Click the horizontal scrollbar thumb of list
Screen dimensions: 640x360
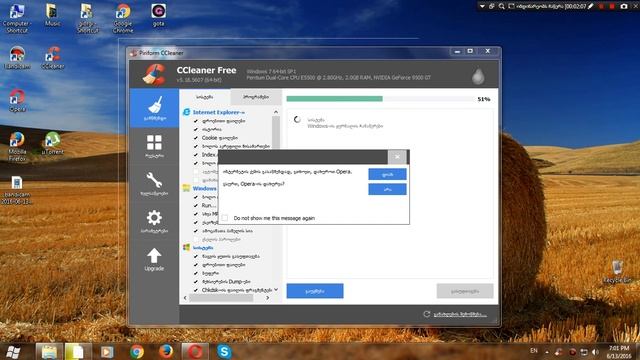tap(221, 298)
